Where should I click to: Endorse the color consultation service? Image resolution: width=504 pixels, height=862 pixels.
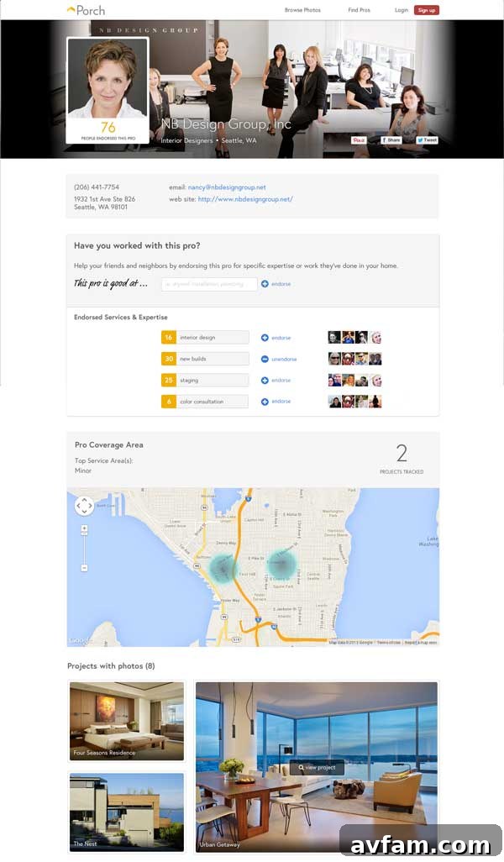point(276,402)
